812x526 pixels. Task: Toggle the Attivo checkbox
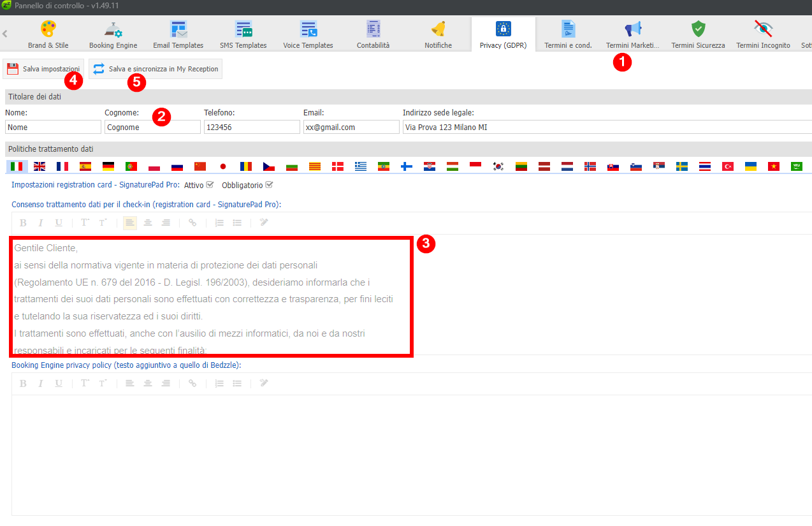click(210, 185)
